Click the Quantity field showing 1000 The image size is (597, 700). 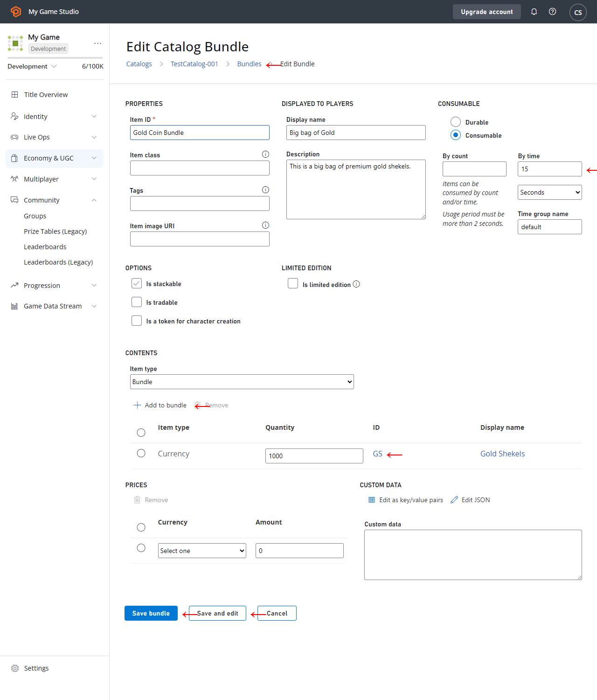pos(314,456)
